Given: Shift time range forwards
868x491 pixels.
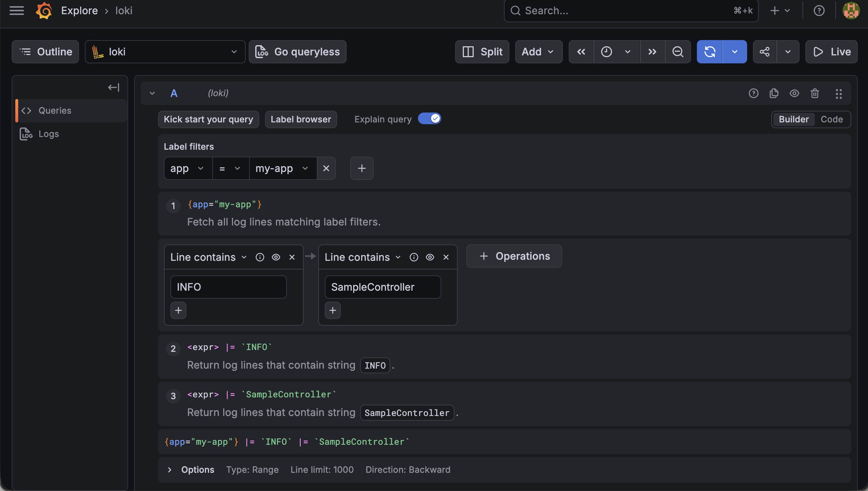Looking at the screenshot, I should tap(652, 52).
